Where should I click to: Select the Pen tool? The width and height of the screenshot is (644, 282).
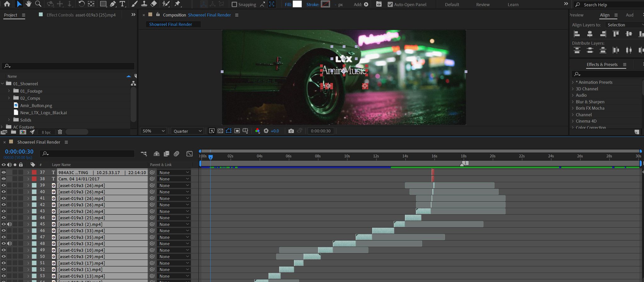(x=113, y=4)
